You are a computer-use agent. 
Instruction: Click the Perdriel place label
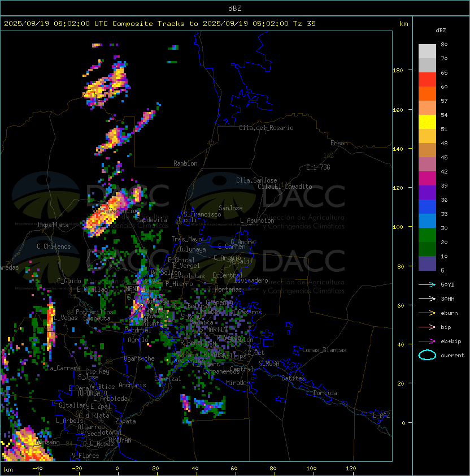point(138,330)
